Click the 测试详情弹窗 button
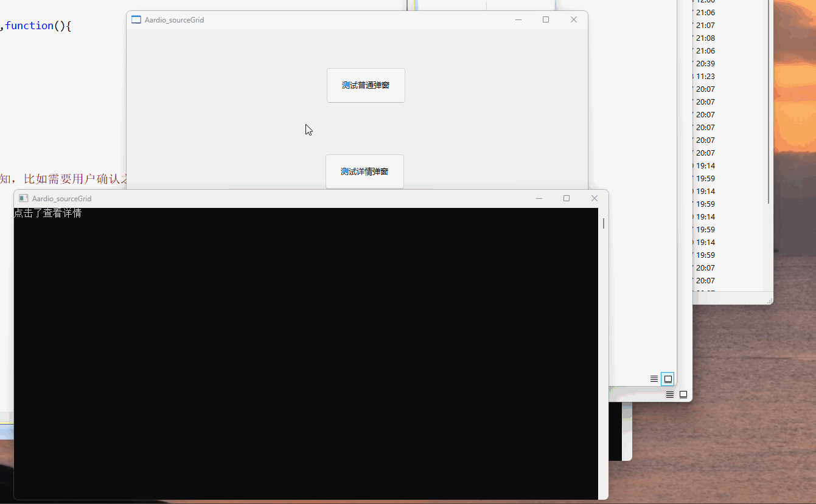The image size is (816, 504). 364,171
